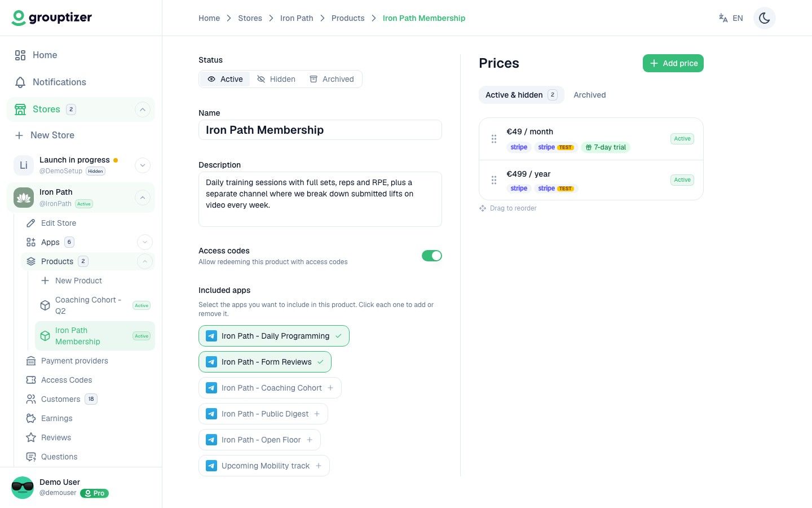812x508 pixels.
Task: Expand Launch in progress store chevron
Action: [x=143, y=165]
